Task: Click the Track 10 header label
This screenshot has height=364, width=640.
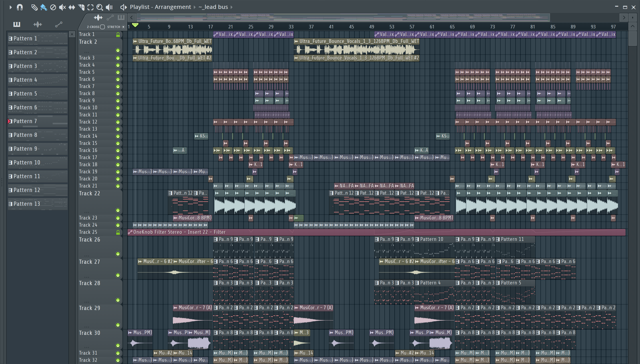Action: (x=88, y=108)
